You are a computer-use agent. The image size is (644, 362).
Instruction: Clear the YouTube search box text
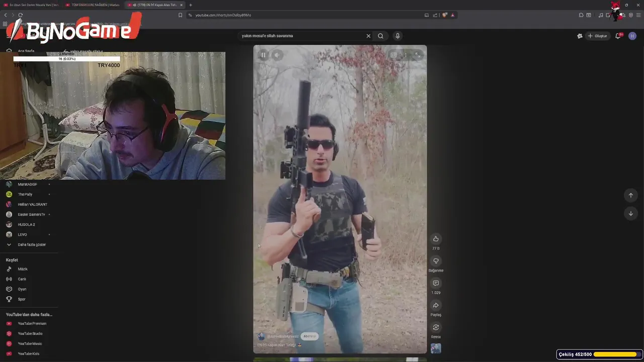[368, 36]
